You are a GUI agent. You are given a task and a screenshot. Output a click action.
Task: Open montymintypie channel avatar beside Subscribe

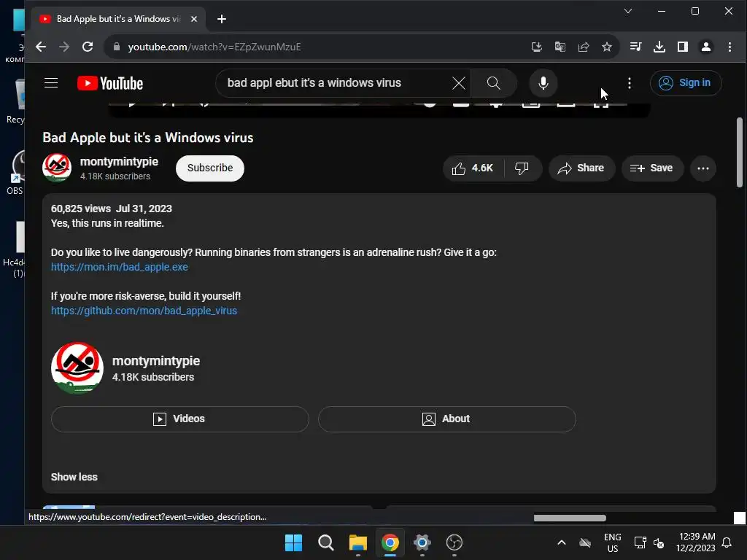(57, 167)
